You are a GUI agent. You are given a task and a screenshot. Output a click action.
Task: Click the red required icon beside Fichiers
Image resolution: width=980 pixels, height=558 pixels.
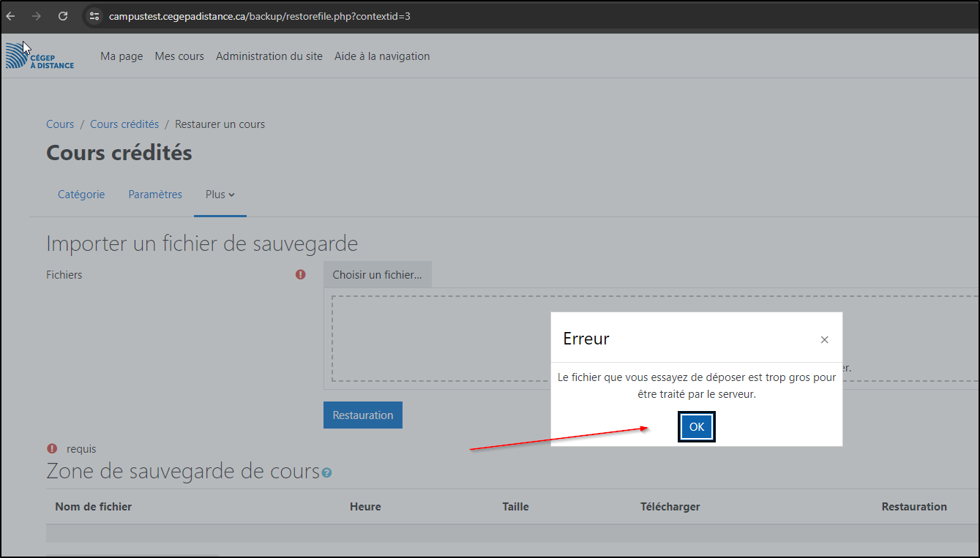[x=301, y=275]
